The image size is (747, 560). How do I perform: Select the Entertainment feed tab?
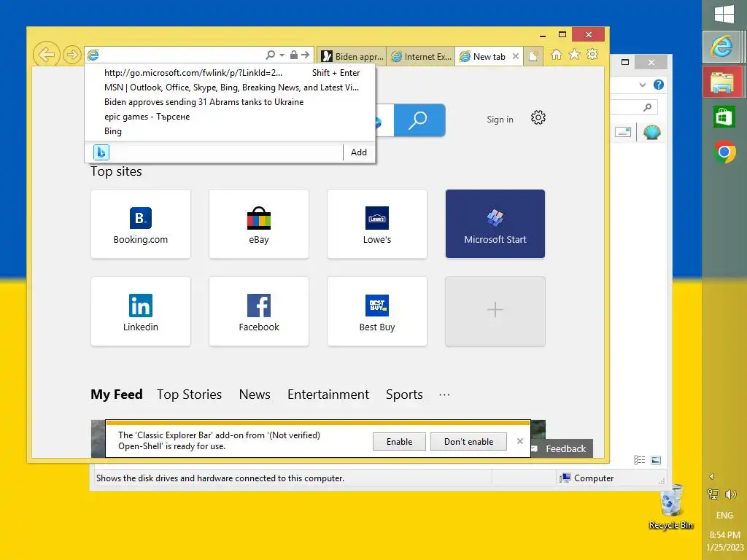pos(328,394)
